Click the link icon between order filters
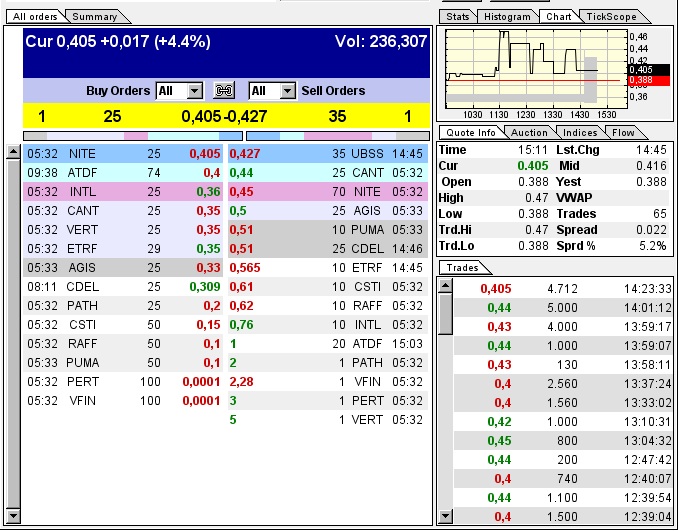 click(225, 91)
